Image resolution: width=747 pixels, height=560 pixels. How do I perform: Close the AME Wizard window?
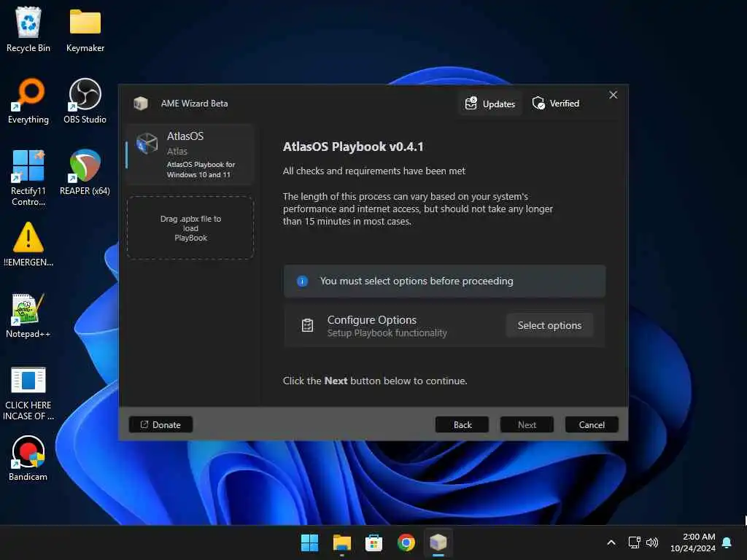point(613,96)
